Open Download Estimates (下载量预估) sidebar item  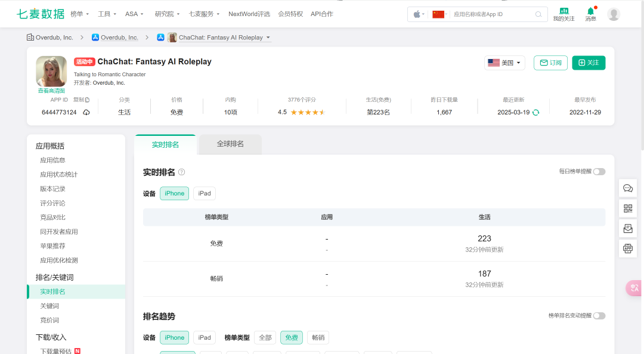56,351
